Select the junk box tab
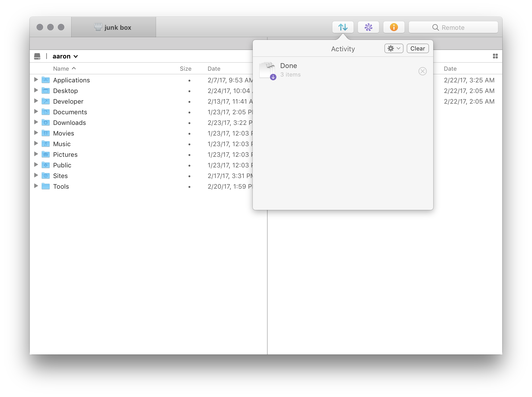The width and height of the screenshot is (532, 397). pos(114,27)
